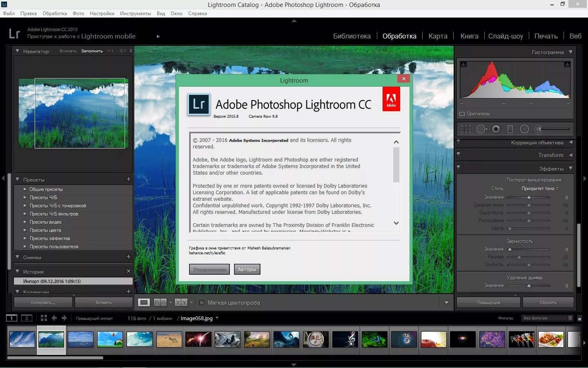Image resolution: width=588 pixels, height=368 pixels.
Task: Click Авторы button in About dialog
Action: pyautogui.click(x=247, y=269)
